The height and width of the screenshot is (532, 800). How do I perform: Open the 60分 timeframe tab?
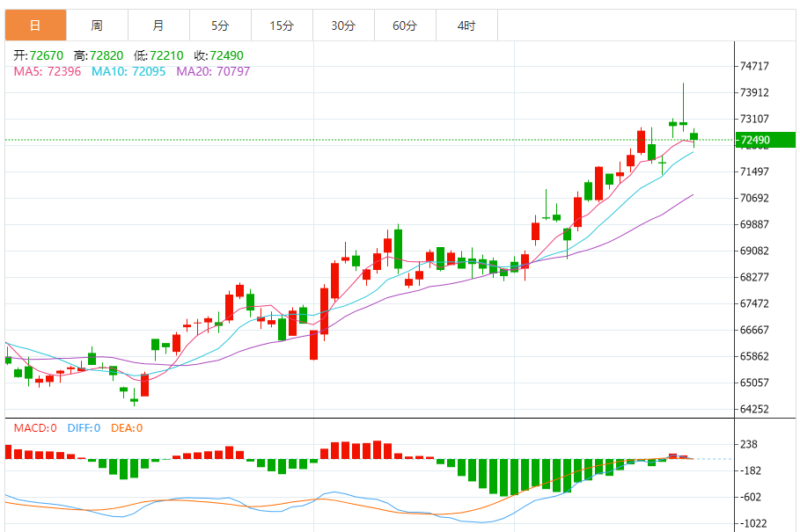pos(405,25)
